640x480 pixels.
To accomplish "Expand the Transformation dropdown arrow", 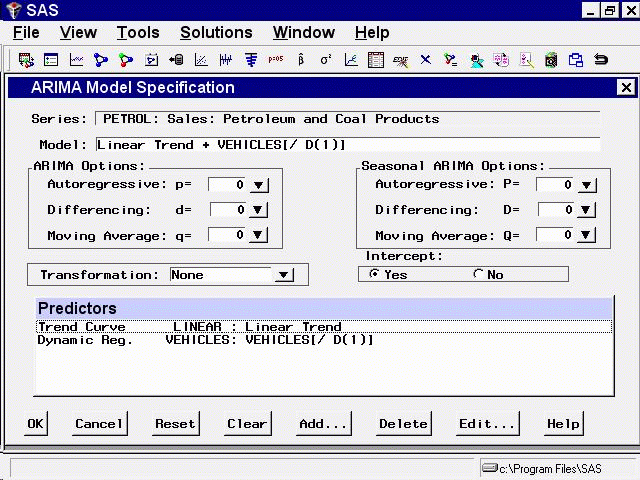I will pos(284,275).
